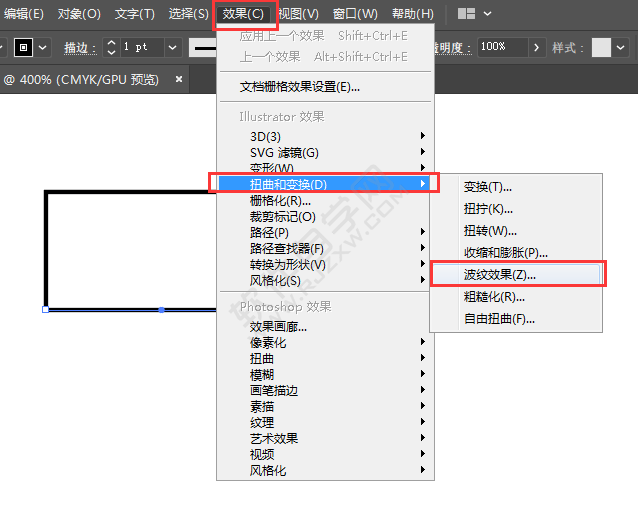Open the Photoshop 扭曲 submenu
This screenshot has height=510, width=638.
pos(326,358)
